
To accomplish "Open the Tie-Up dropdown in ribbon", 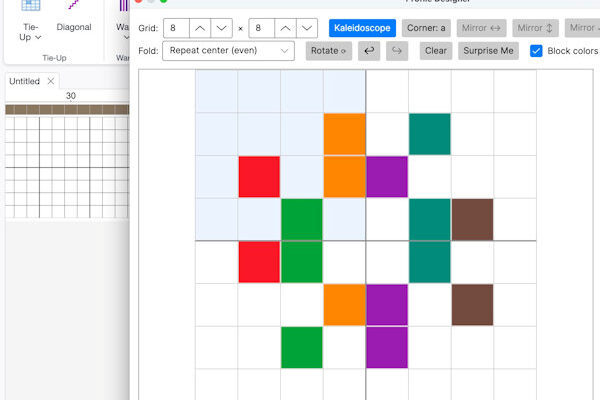I will (x=30, y=32).
